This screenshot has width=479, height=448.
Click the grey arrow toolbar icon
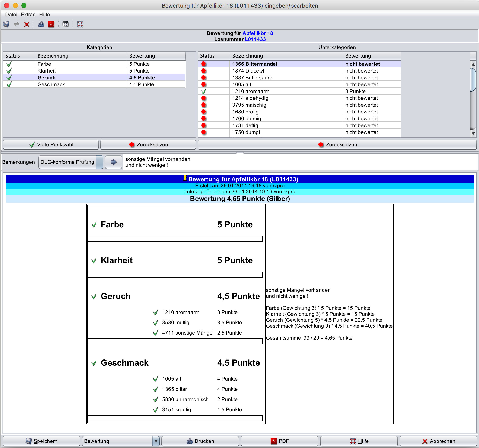point(16,24)
